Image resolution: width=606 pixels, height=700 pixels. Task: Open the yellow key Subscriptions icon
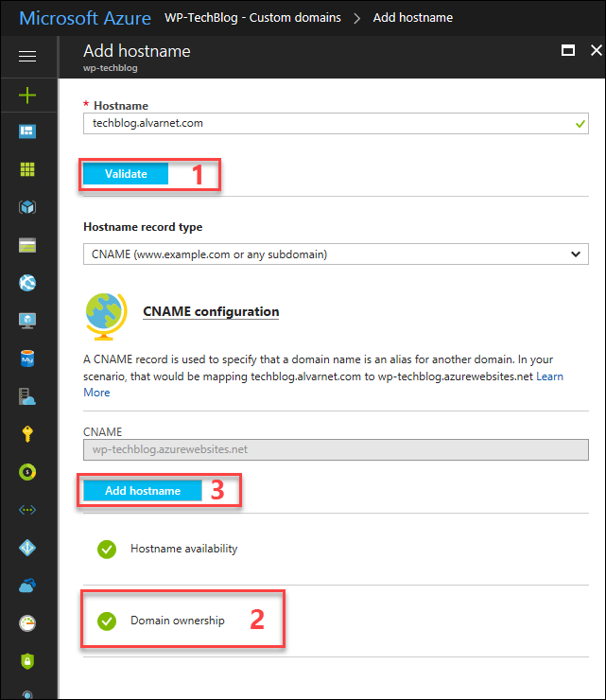coord(27,433)
